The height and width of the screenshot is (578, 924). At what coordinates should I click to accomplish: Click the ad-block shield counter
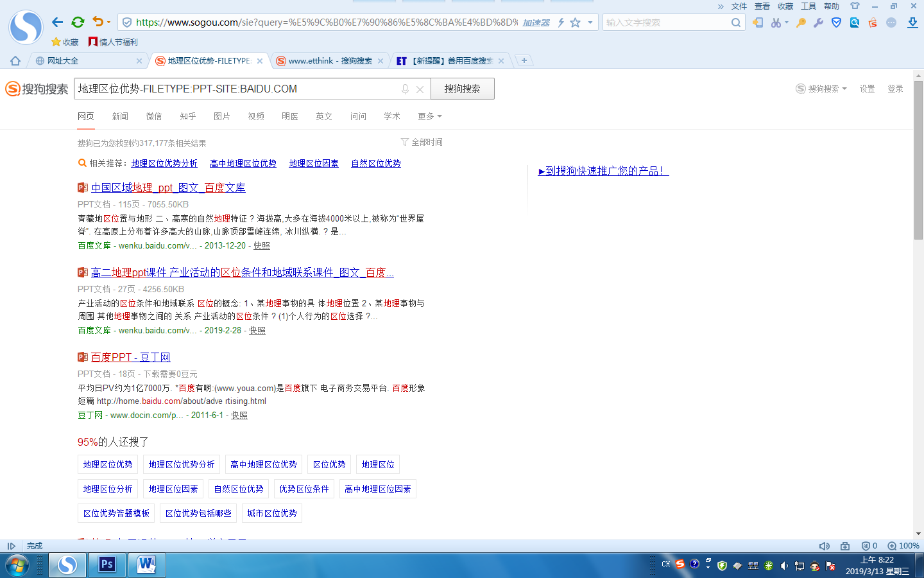coord(869,546)
